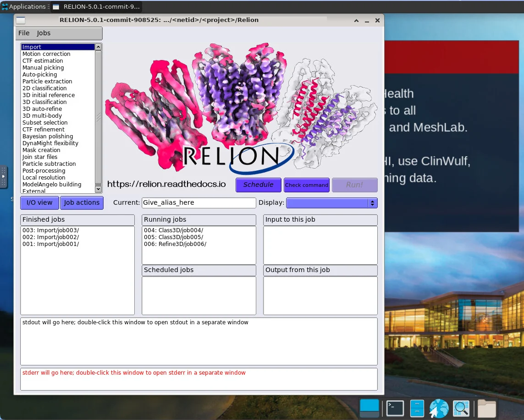Viewport: 524px width, 420px height.
Task: Select Join star files job type
Action: tap(58, 157)
